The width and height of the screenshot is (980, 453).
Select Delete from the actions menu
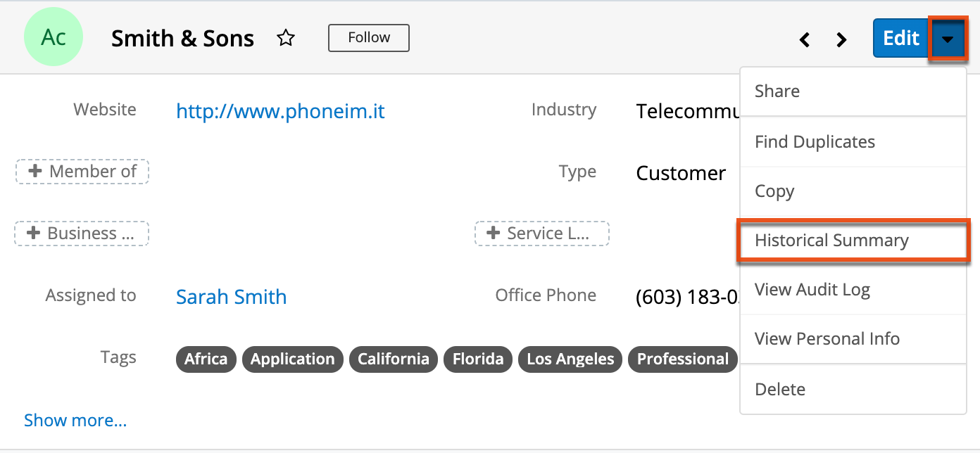779,389
